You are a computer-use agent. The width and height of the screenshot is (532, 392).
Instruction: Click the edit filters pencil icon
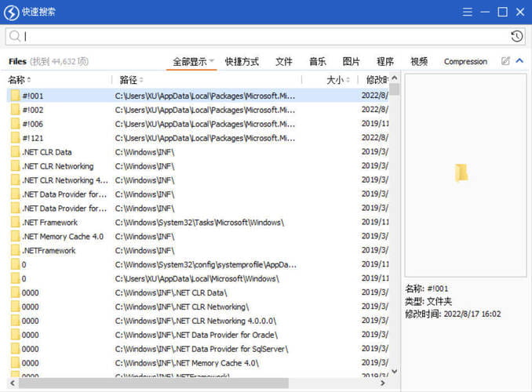coord(505,61)
